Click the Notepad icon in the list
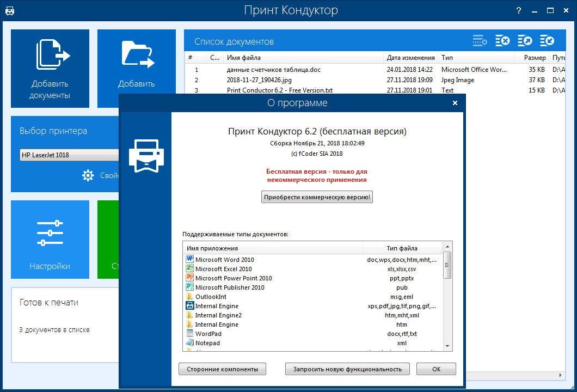Screen dimensions: 577x392 [x=189, y=342]
